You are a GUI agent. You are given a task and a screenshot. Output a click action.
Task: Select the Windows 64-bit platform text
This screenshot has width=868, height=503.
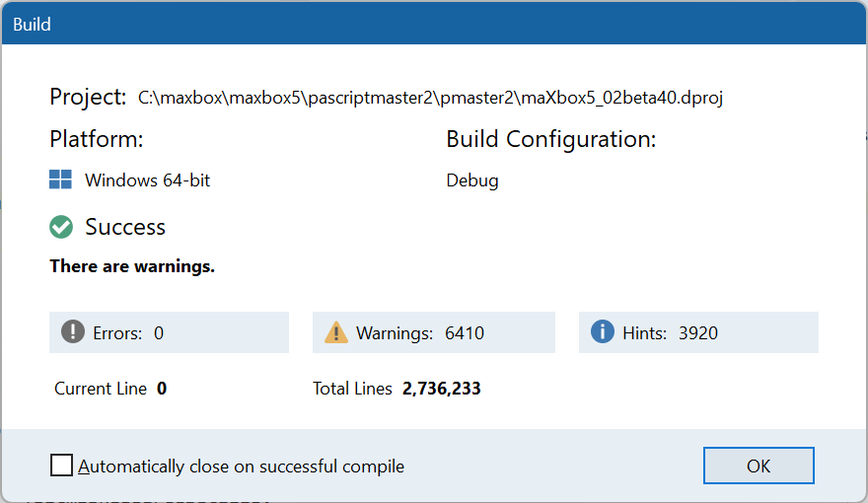[x=147, y=180]
